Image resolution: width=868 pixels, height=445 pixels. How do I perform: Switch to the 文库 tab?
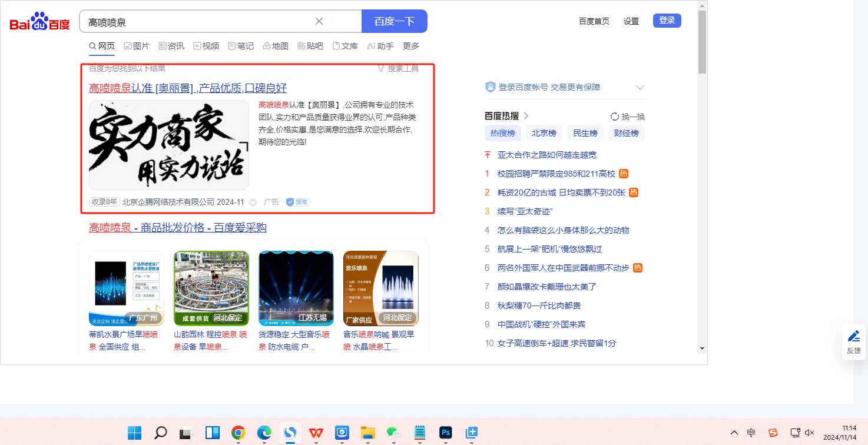(345, 46)
